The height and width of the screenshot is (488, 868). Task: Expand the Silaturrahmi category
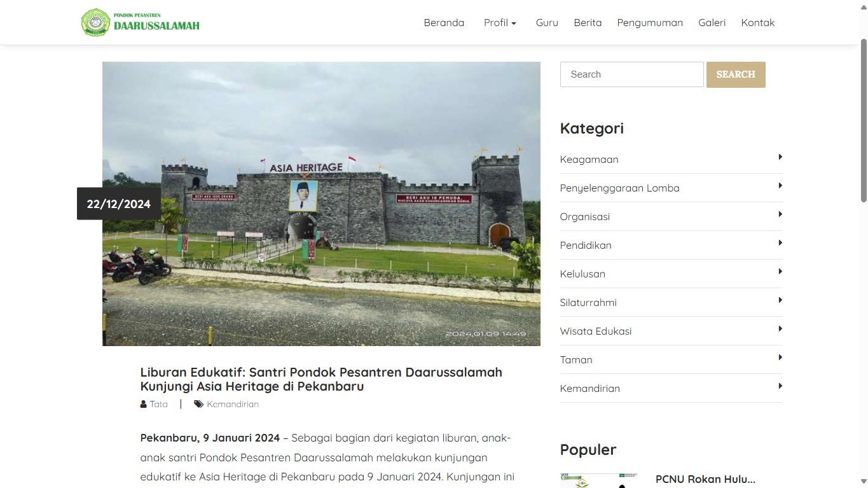pos(780,300)
